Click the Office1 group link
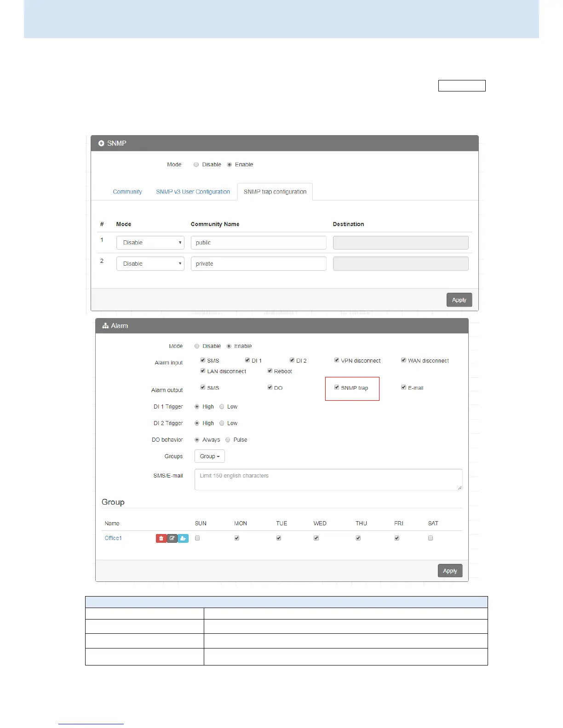Screen dimensions: 563x728 [x=113, y=538]
